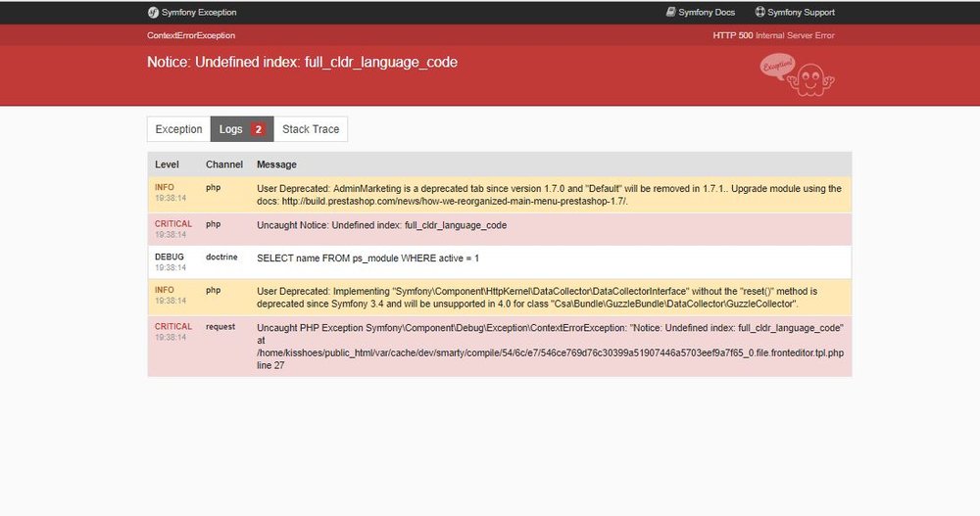Click the request channel cell
Viewport: 980px width, 516px height.
(220, 327)
